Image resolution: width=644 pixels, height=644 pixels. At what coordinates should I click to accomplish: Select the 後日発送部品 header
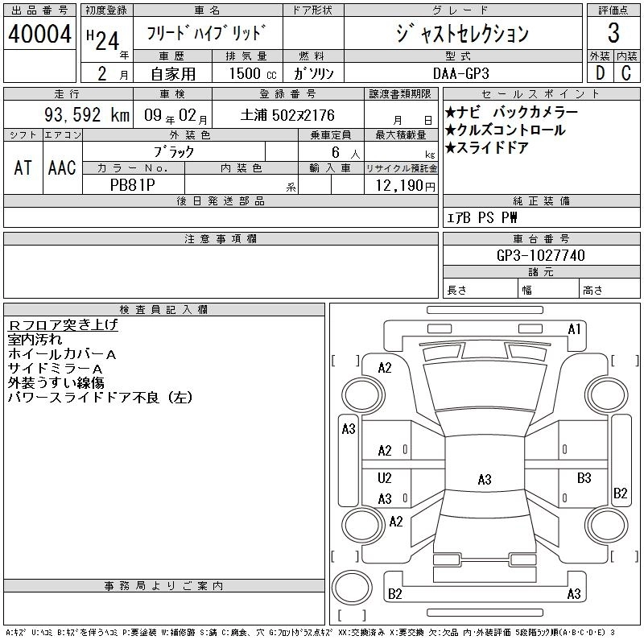pos(221,200)
